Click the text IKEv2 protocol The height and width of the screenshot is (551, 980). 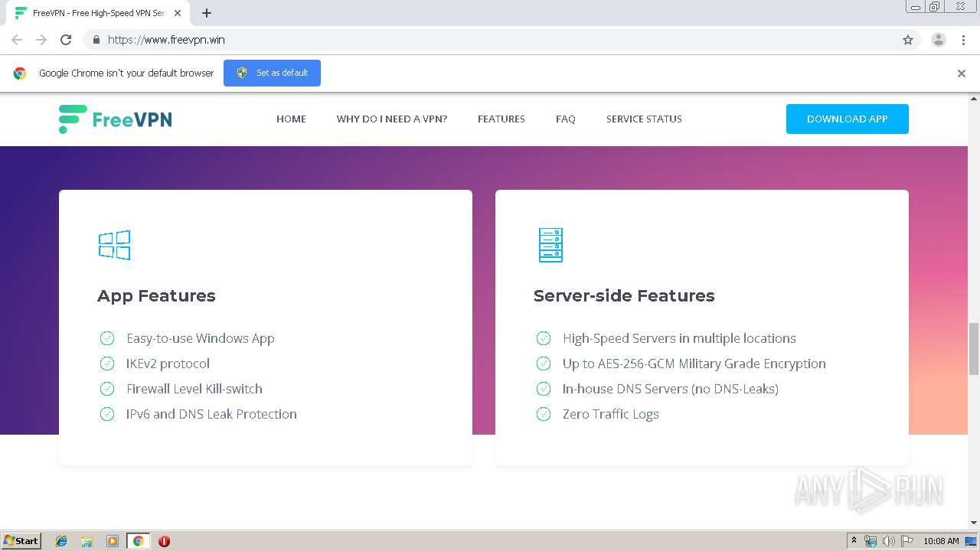[x=168, y=364]
